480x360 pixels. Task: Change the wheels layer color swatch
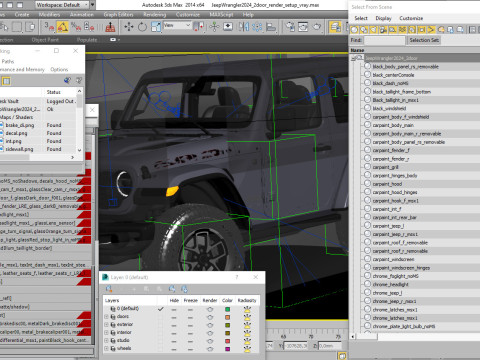(x=227, y=349)
